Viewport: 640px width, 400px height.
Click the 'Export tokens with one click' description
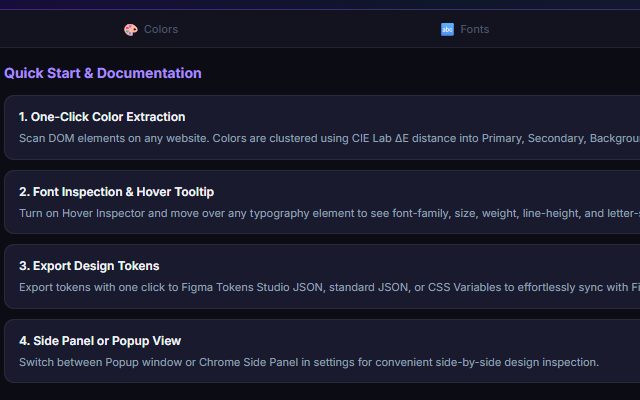coord(329,287)
